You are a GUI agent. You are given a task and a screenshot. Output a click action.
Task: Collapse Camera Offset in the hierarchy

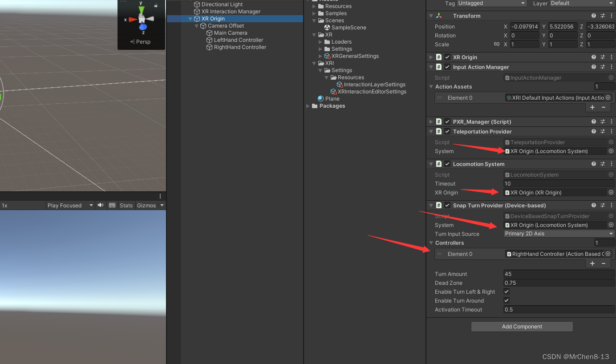(196, 25)
